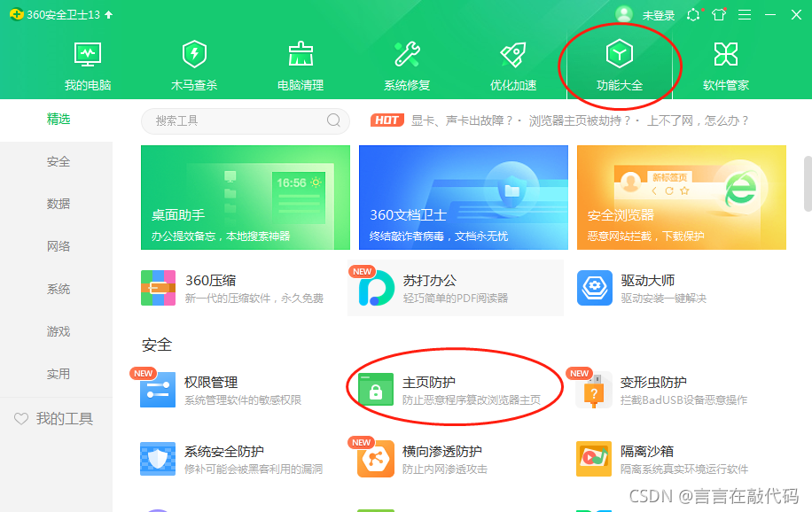Open 系统修复 wrench icon

[x=407, y=54]
